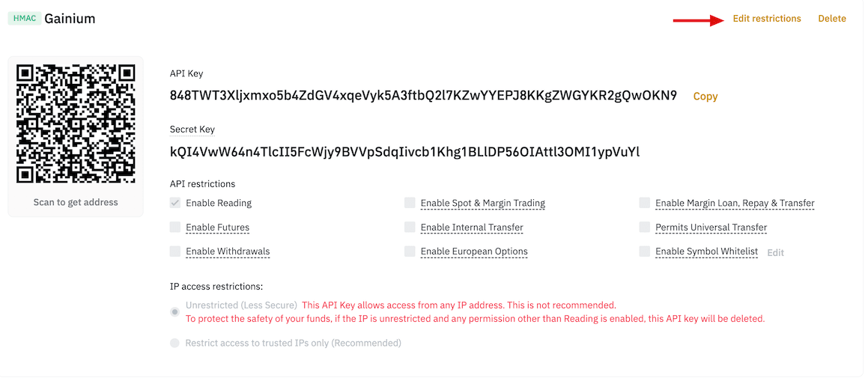
Task: Check Permits Universal Transfer box
Action: click(x=644, y=228)
